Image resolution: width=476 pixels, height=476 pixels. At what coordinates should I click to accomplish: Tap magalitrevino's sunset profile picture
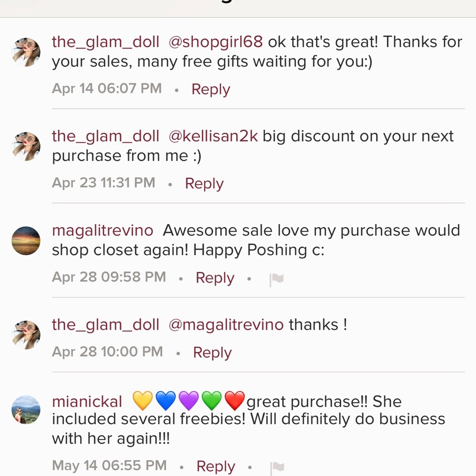(26, 241)
